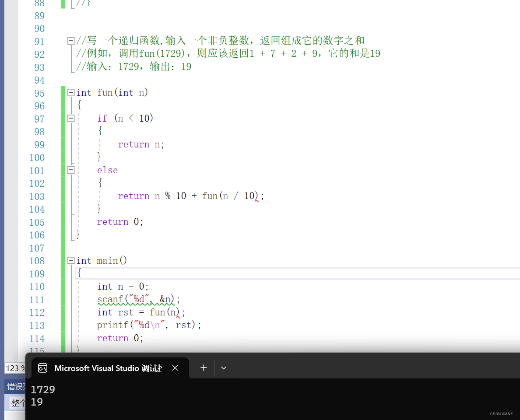Click the recursive 'return n % 10 + fun(n / 10);' line

(191, 196)
